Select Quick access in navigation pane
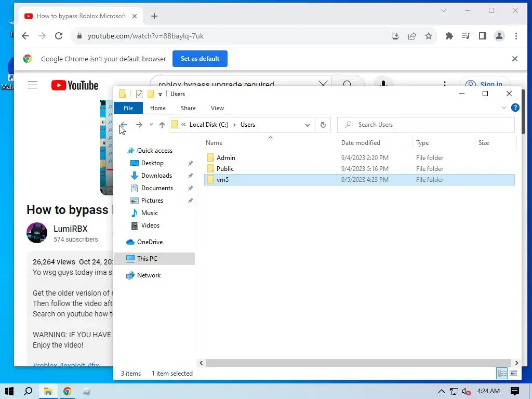Screen dimensions: 532x399 tap(155, 151)
